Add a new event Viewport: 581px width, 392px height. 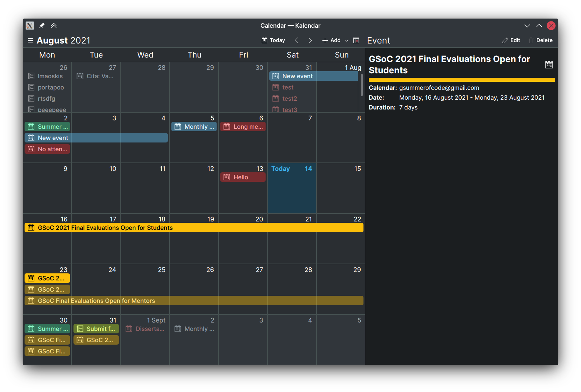point(331,40)
